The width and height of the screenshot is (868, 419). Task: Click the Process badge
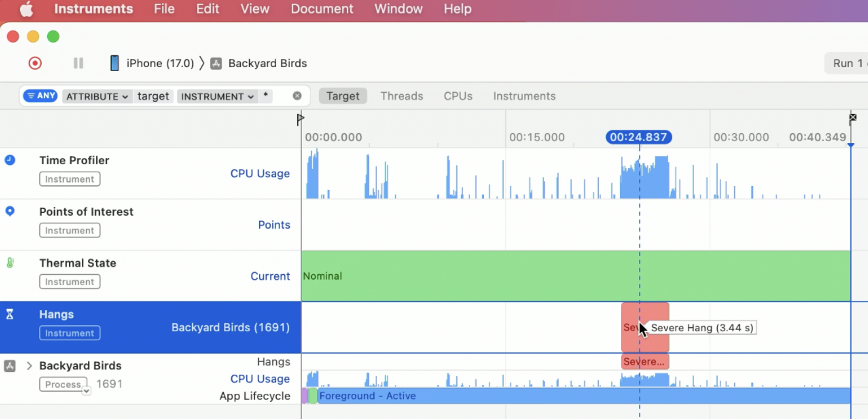click(63, 384)
